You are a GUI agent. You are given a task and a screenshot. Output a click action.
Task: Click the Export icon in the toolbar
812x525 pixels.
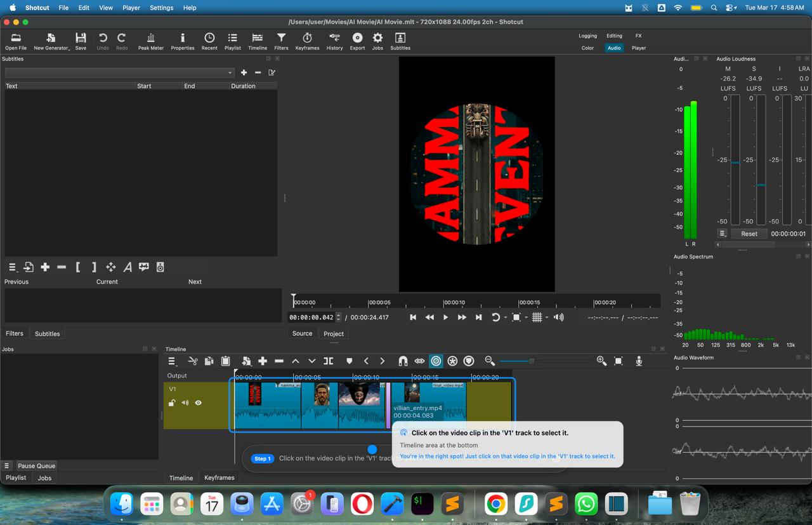click(357, 41)
